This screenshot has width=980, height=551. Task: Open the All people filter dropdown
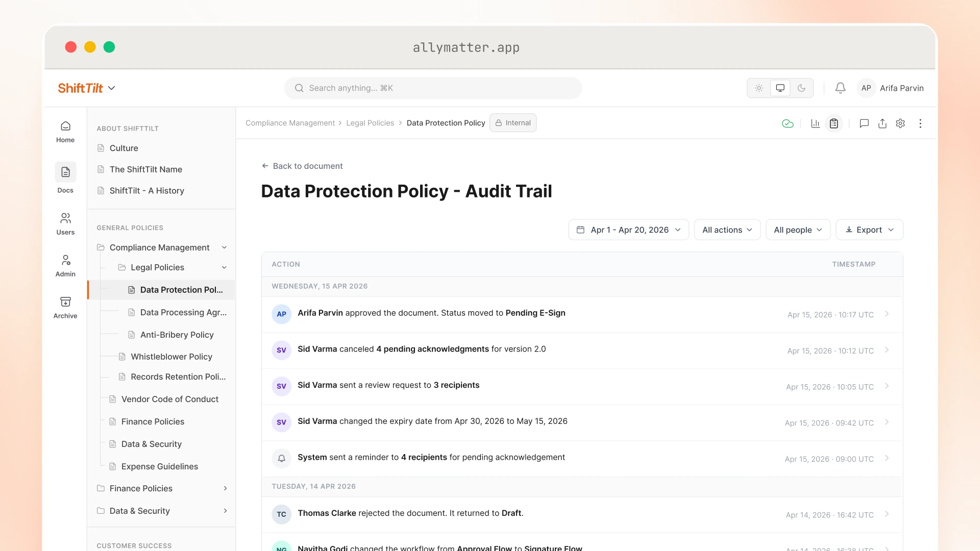[x=798, y=230]
